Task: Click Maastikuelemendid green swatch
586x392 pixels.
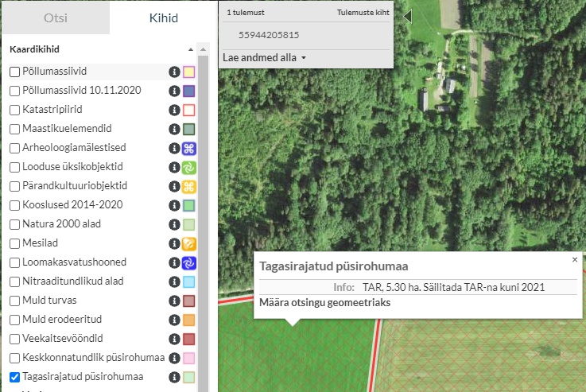Action: click(x=188, y=130)
